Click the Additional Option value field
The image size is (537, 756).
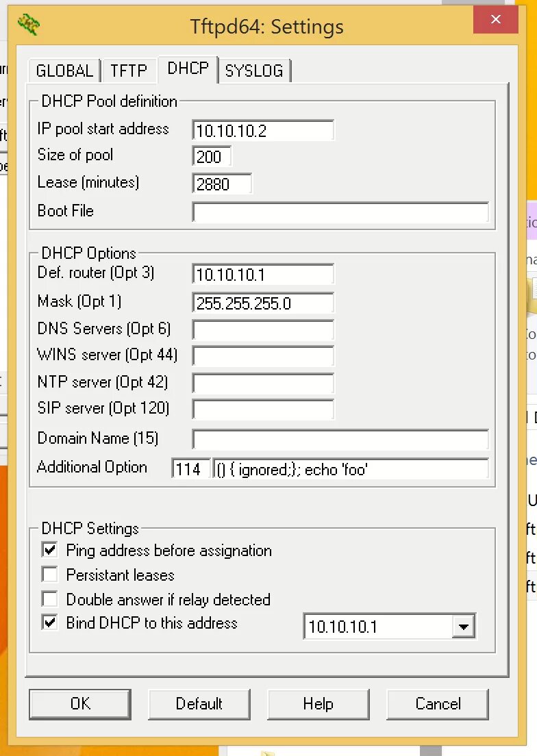click(351, 468)
